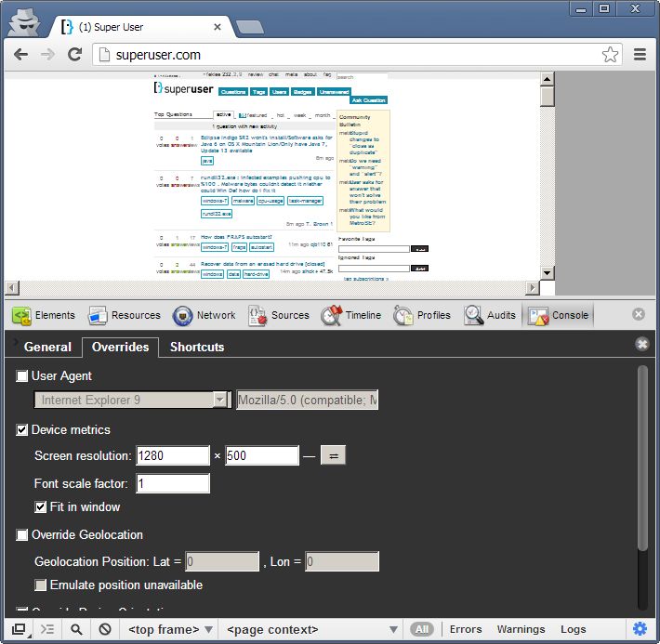Viewport: 660px width, 644px height.
Task: Toggle the Fit in window checkbox
Action: (x=40, y=506)
